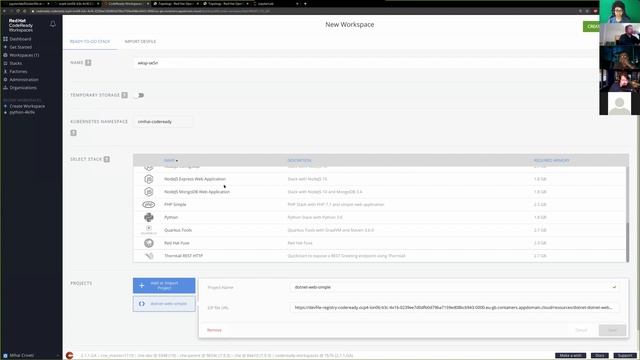Open Stacks in the sidebar
The width and height of the screenshot is (640, 360).
pyautogui.click(x=16, y=63)
